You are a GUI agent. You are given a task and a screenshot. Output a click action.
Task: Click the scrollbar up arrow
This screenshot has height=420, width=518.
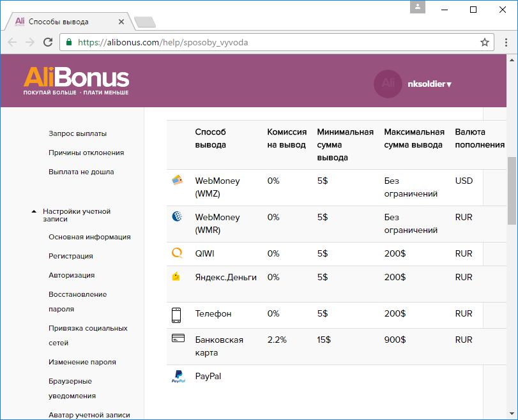(x=512, y=60)
